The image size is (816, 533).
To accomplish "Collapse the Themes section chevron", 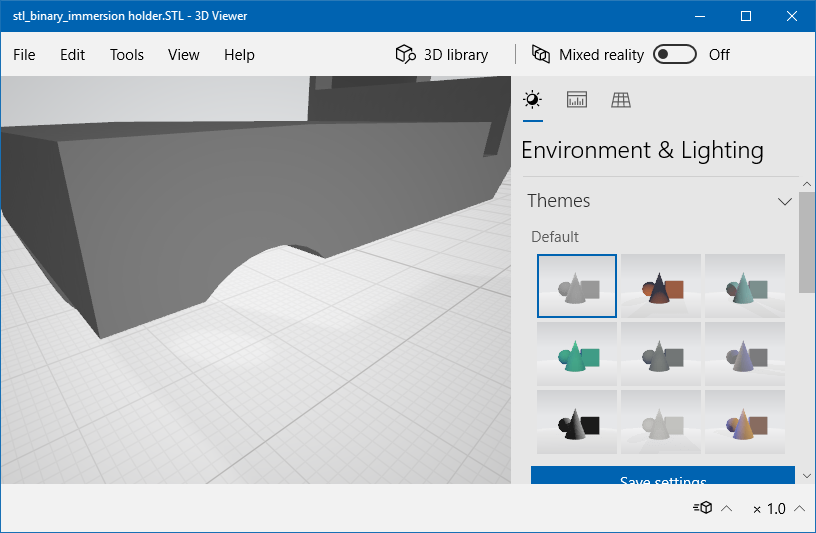I will (x=785, y=201).
